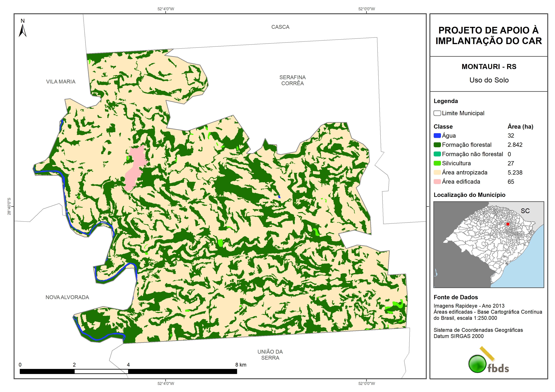Click the UNIÃO DA SERRA label
The width and height of the screenshot is (555, 392).
pyautogui.click(x=270, y=355)
